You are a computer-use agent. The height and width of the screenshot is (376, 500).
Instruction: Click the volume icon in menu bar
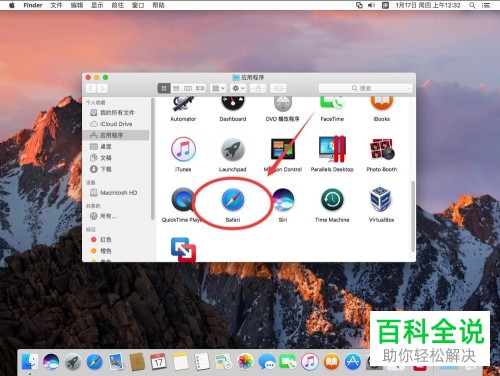371,5
